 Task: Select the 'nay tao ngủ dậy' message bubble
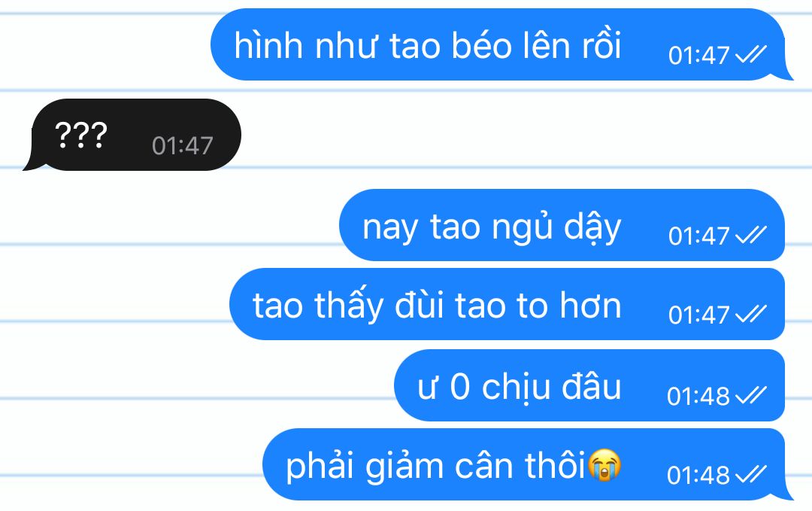pyautogui.click(x=562, y=225)
